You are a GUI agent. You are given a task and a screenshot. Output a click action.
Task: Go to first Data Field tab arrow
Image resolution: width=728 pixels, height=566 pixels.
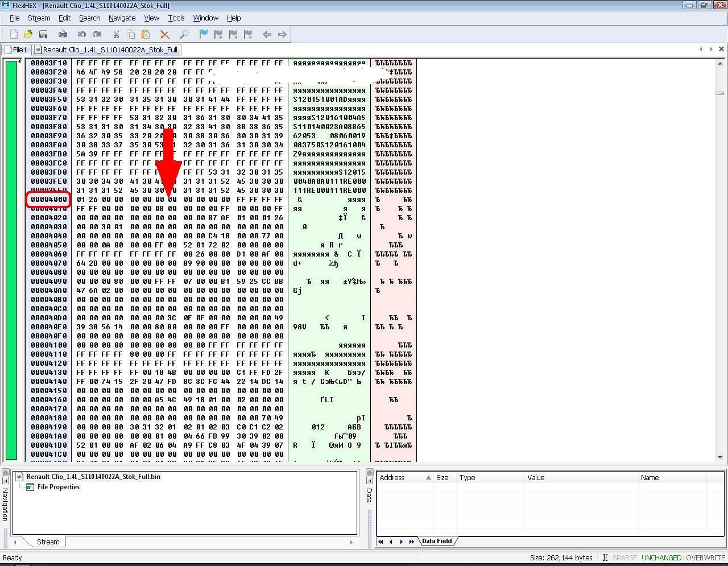point(381,542)
